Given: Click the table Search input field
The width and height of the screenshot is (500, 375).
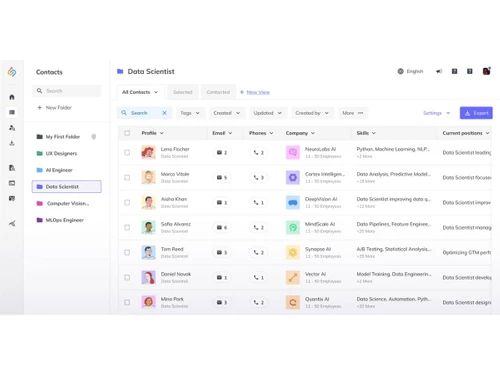Looking at the screenshot, I should coord(144,113).
